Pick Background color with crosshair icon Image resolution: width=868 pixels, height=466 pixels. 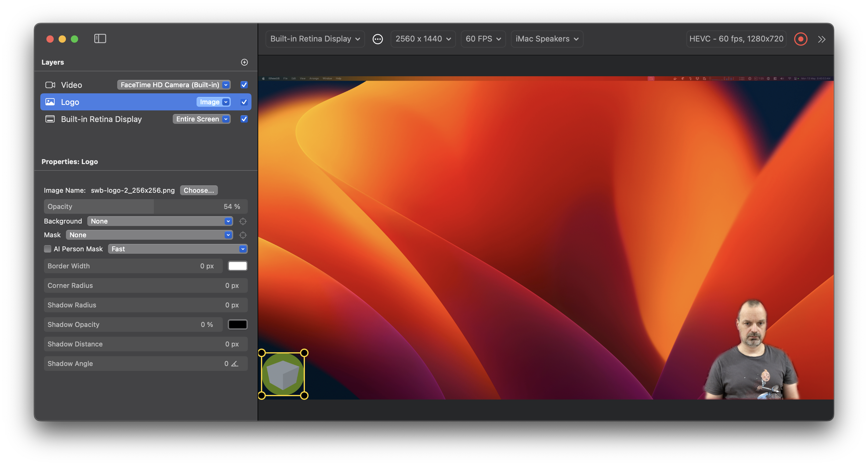[x=243, y=221]
